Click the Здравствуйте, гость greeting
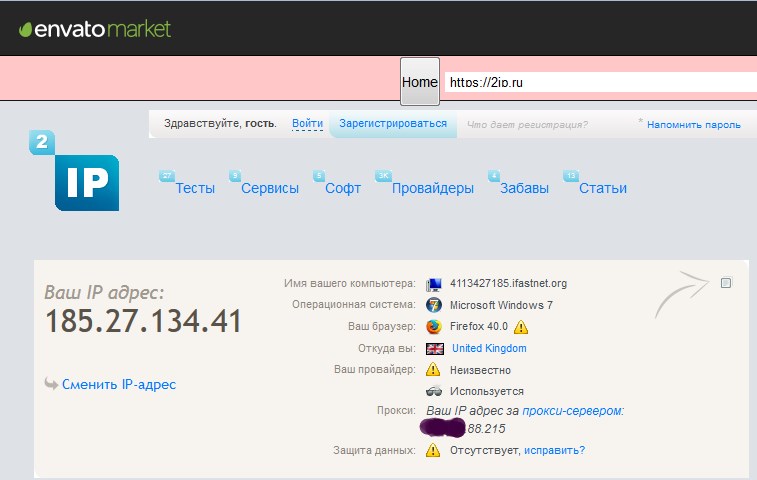The width and height of the screenshot is (757, 480). click(220, 124)
